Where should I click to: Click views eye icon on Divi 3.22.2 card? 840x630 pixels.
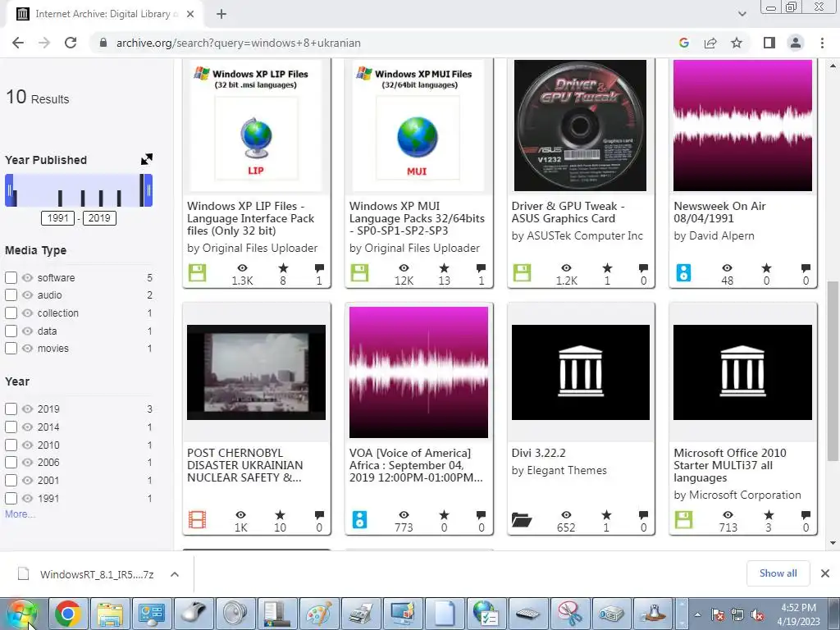coord(566,515)
